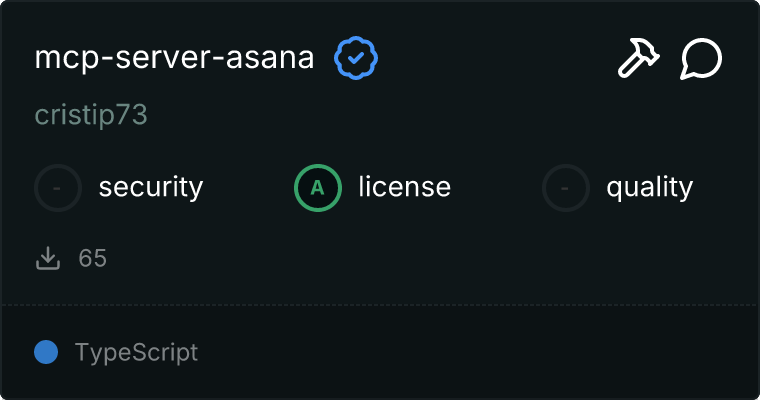
Task: Click the blue verified badge icon
Action: pos(355,59)
